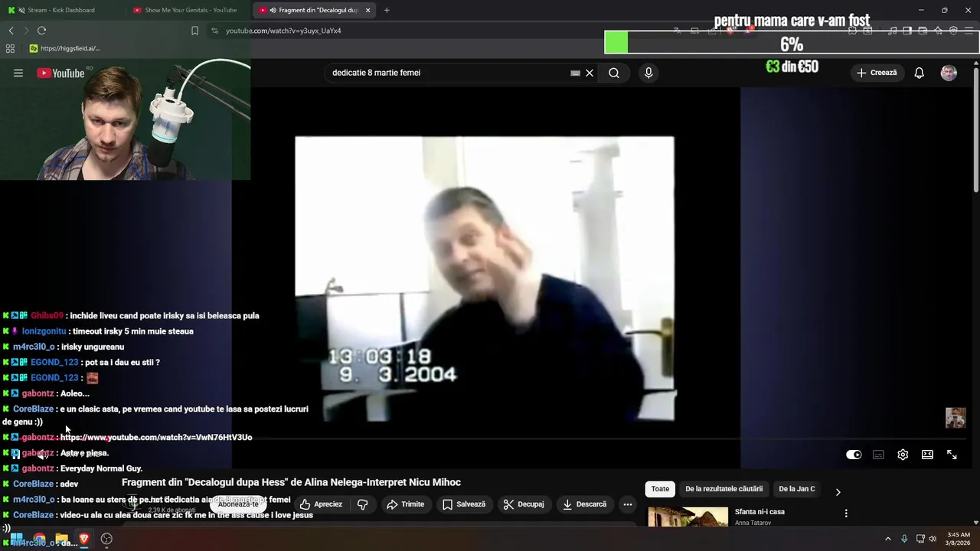This screenshot has width=980, height=551.
Task: Select the De la rezultatele căutării chip
Action: [x=724, y=489]
